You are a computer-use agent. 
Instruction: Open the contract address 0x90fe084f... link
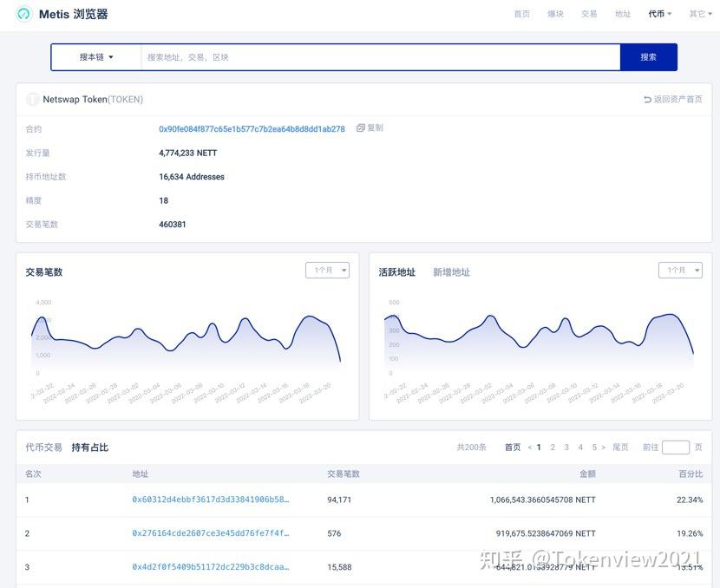(252, 129)
